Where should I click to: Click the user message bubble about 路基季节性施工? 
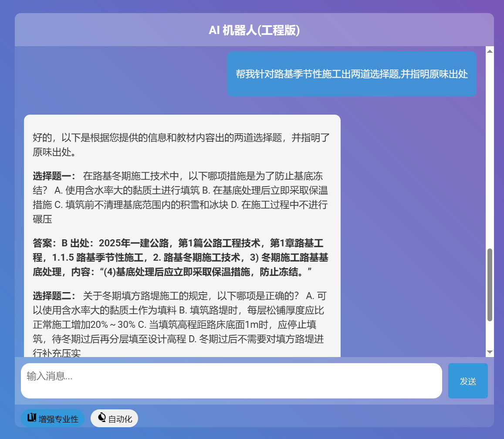[x=352, y=74]
